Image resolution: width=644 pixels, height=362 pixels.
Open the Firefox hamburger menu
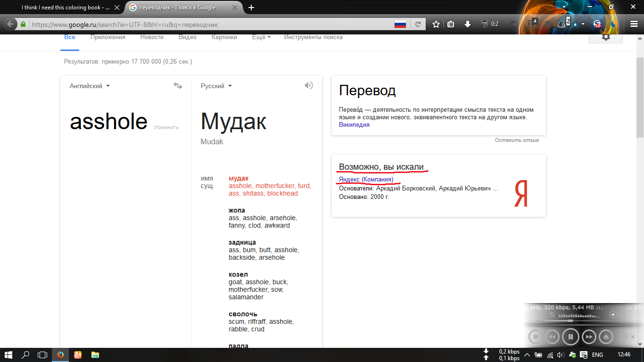[x=634, y=24]
